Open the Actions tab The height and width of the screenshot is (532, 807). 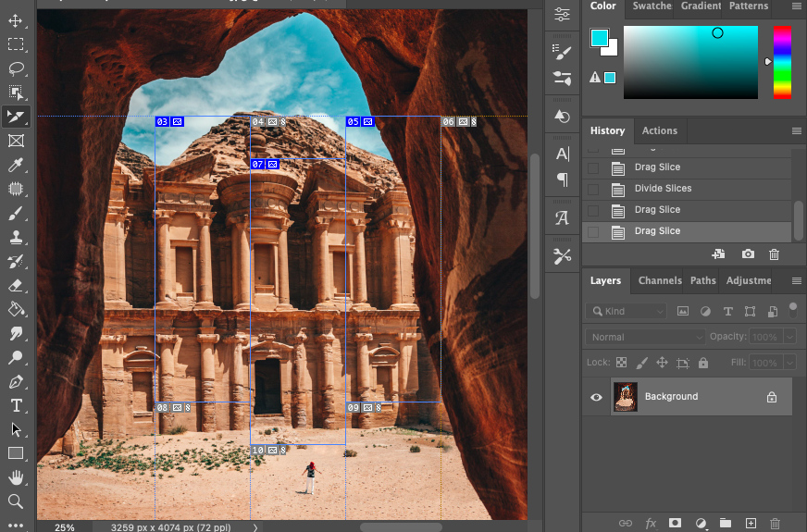[659, 130]
